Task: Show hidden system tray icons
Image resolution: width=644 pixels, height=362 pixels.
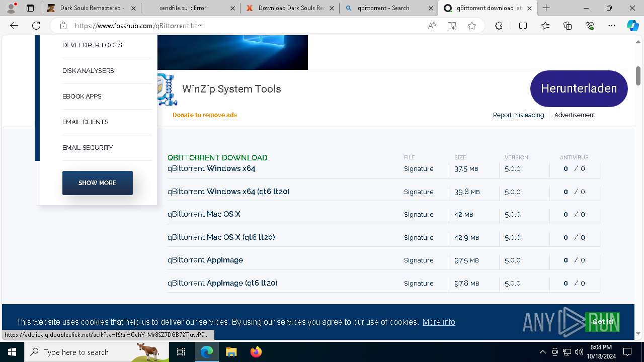Action: click(542, 352)
